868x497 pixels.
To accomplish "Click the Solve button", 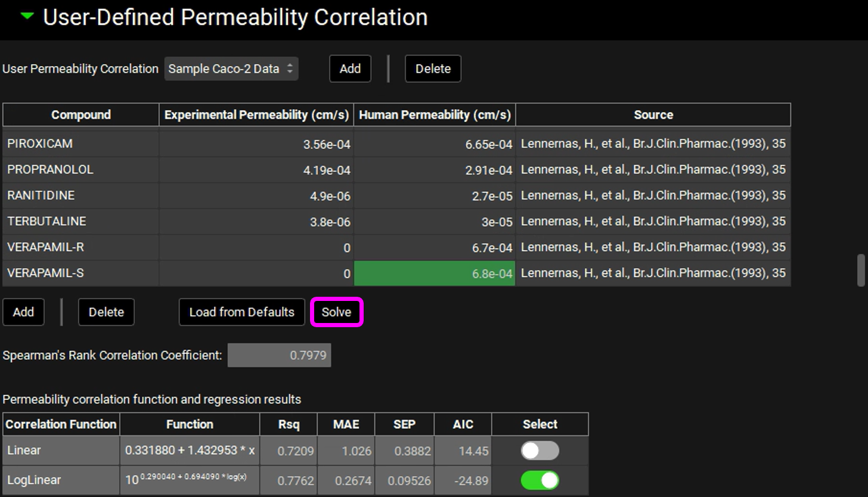I will point(336,312).
